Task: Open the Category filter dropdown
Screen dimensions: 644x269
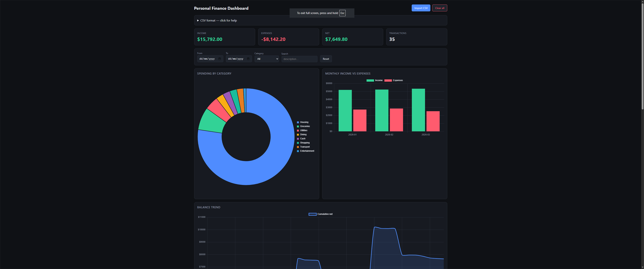Action: pos(267,59)
